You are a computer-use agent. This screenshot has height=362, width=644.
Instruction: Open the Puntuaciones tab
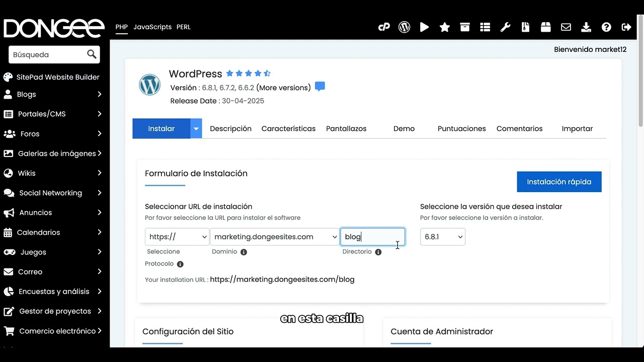point(462,129)
